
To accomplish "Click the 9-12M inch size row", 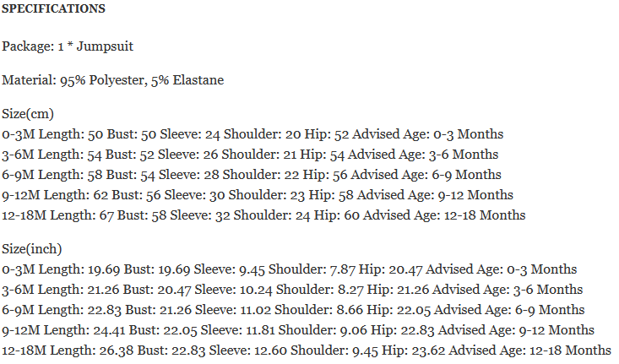I will [298, 330].
